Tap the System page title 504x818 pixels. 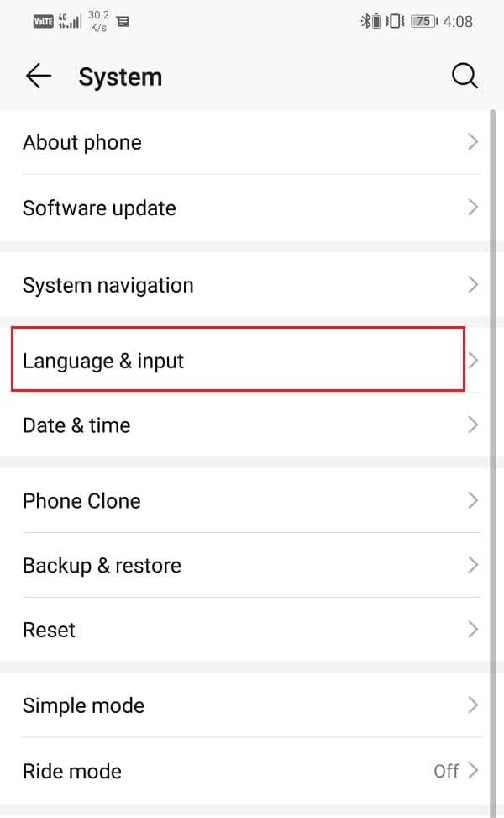pyautogui.click(x=120, y=77)
